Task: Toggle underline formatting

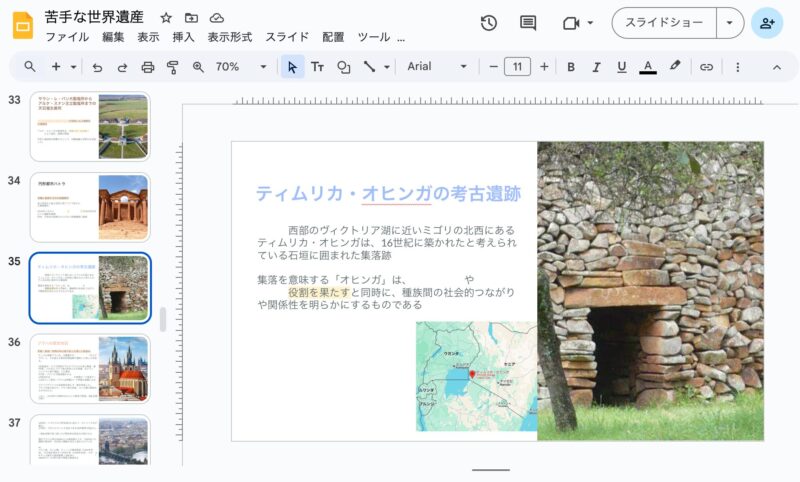Action: [621, 67]
